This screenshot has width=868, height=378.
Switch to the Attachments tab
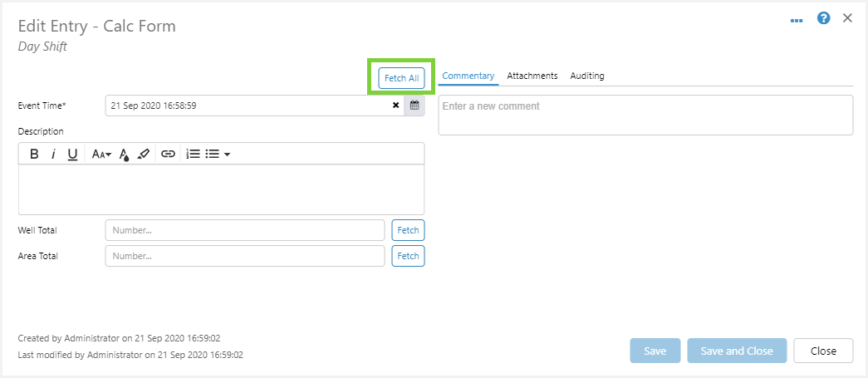(x=532, y=76)
